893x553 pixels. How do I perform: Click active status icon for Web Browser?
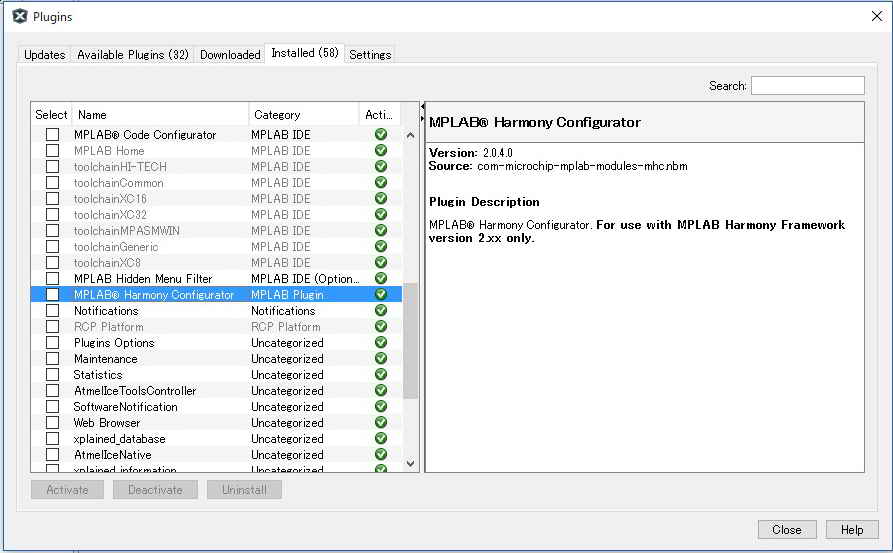point(381,422)
